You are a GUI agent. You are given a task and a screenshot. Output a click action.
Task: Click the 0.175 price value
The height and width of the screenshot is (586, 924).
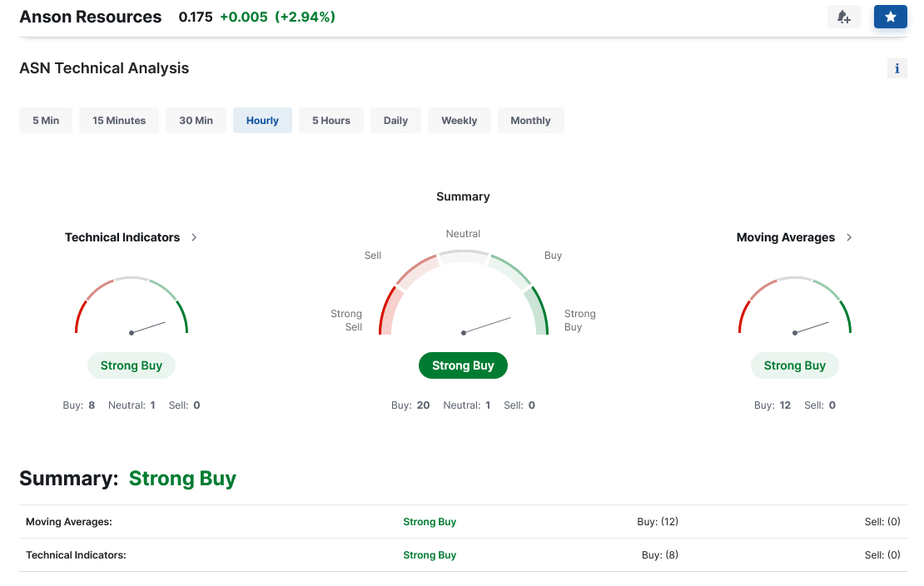[x=196, y=17]
